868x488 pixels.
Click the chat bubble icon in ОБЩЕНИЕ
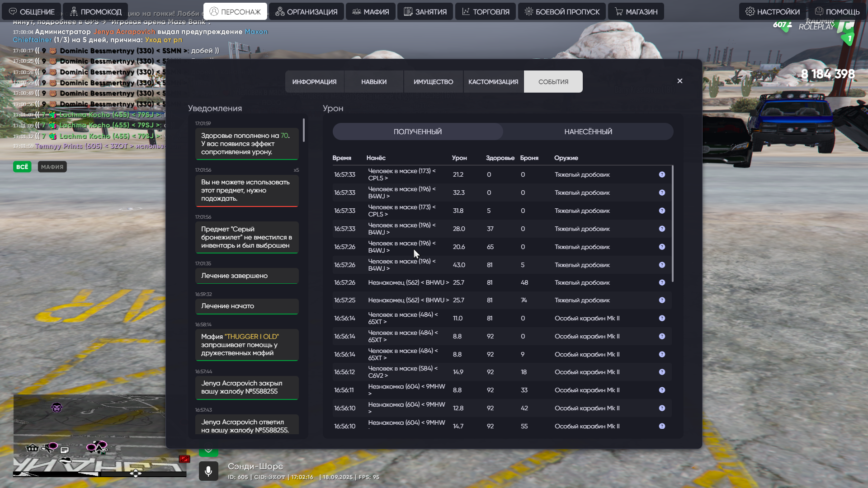click(x=13, y=12)
